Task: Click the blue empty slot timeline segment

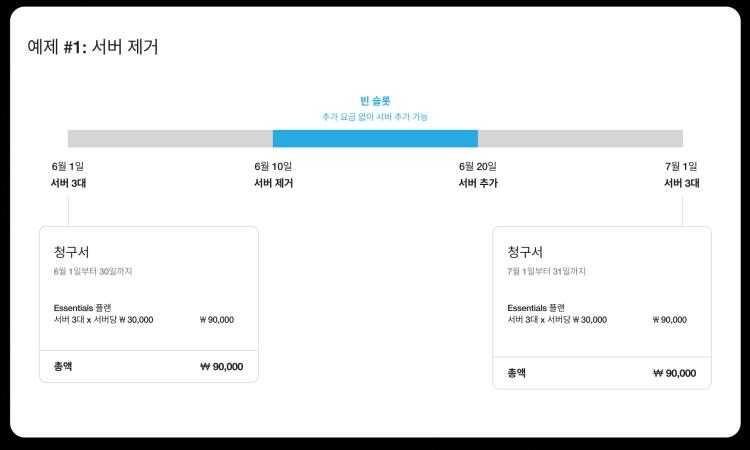Action: click(375, 139)
